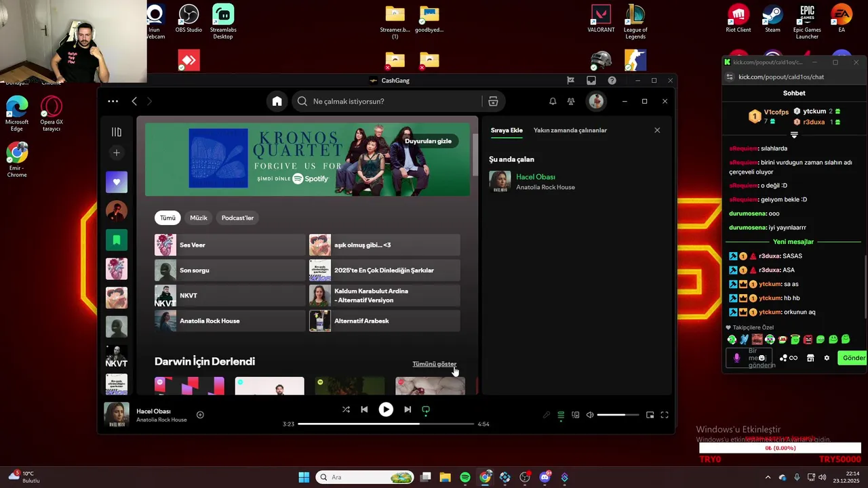The height and width of the screenshot is (488, 868).
Task: Expand the chat leaderboard chevron
Action: 794,135
